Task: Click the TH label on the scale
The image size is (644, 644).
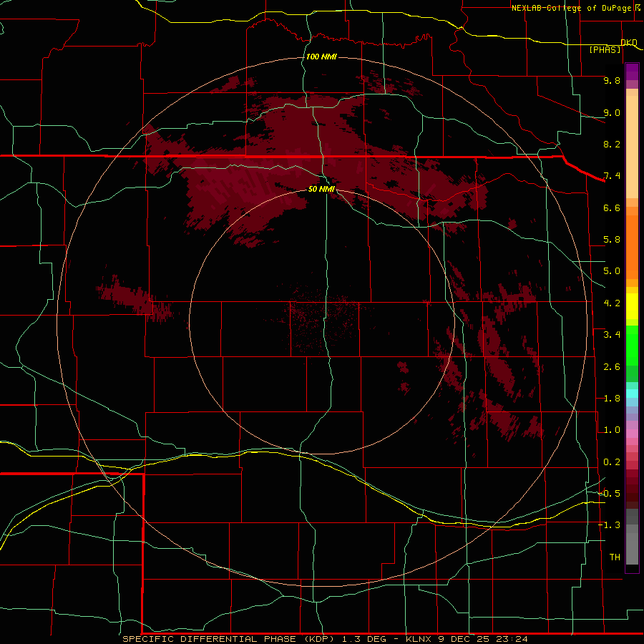Action: (615, 557)
